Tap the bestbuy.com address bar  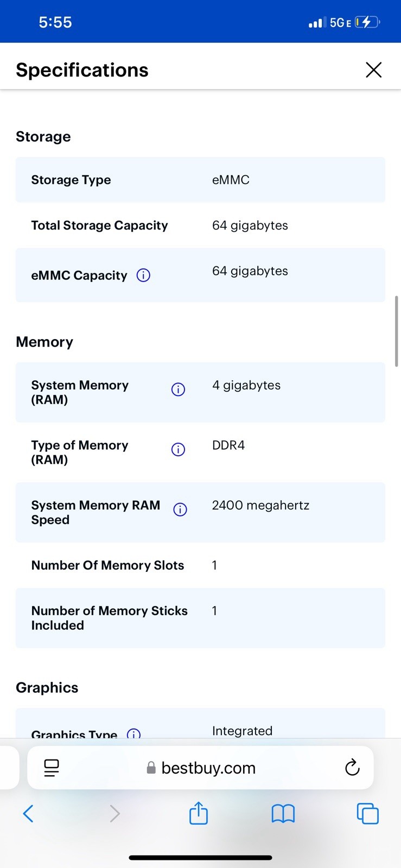(200, 768)
